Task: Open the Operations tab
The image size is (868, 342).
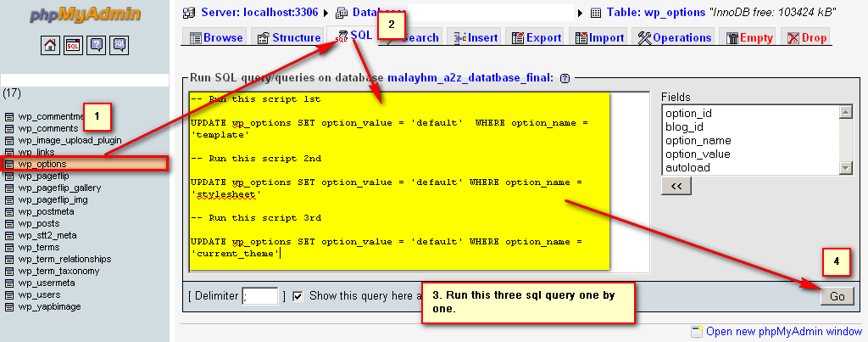Action: (x=674, y=37)
